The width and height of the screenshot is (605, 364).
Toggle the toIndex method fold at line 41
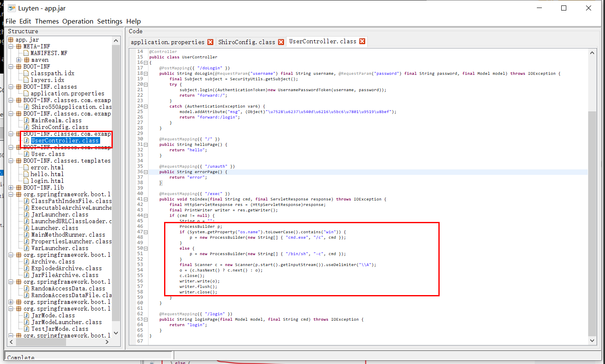tap(146, 199)
